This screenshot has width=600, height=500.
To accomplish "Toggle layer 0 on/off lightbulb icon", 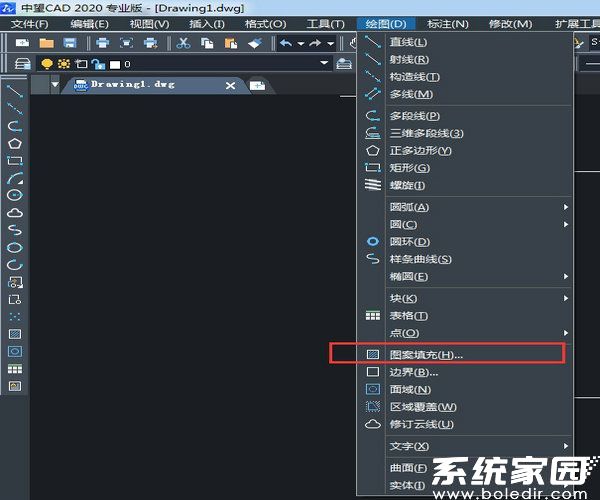I will (47, 64).
